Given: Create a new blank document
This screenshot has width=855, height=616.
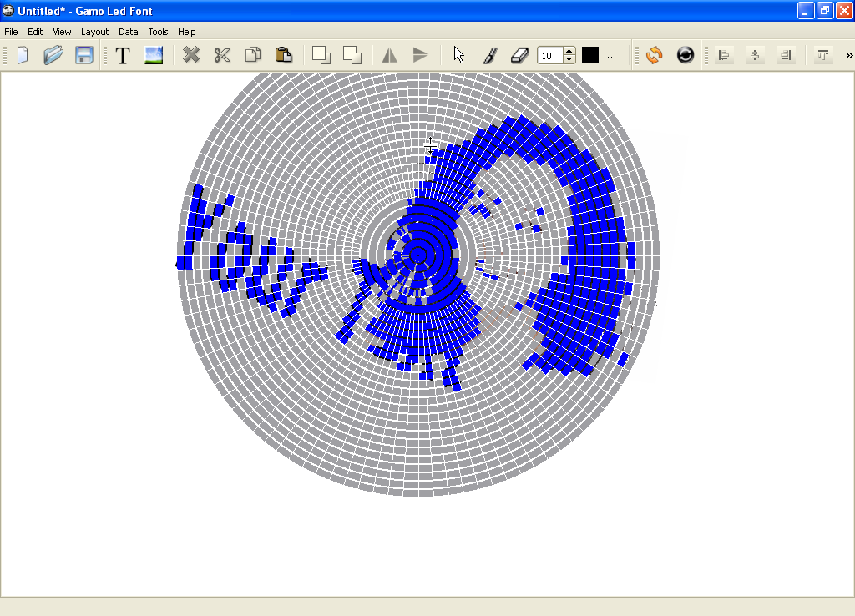Looking at the screenshot, I should (x=23, y=55).
